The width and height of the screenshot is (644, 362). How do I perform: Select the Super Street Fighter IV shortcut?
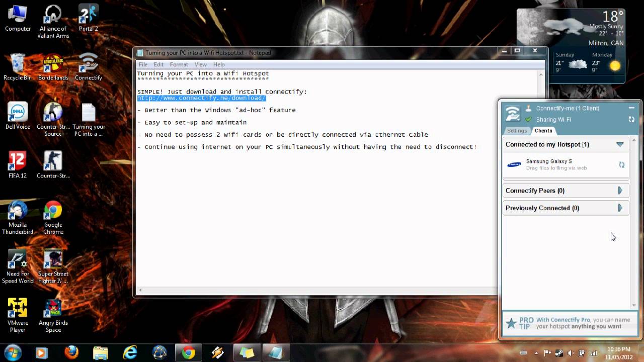pyautogui.click(x=53, y=266)
